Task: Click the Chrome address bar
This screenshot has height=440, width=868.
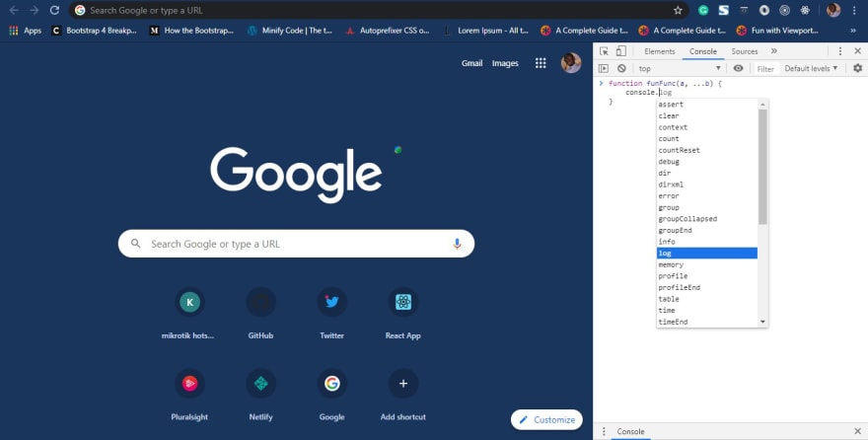Action: click(x=379, y=10)
